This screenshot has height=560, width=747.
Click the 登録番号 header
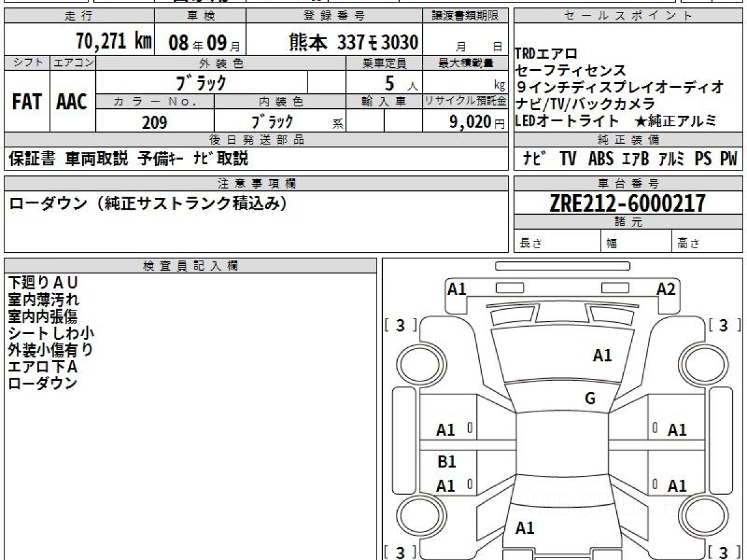tap(335, 16)
